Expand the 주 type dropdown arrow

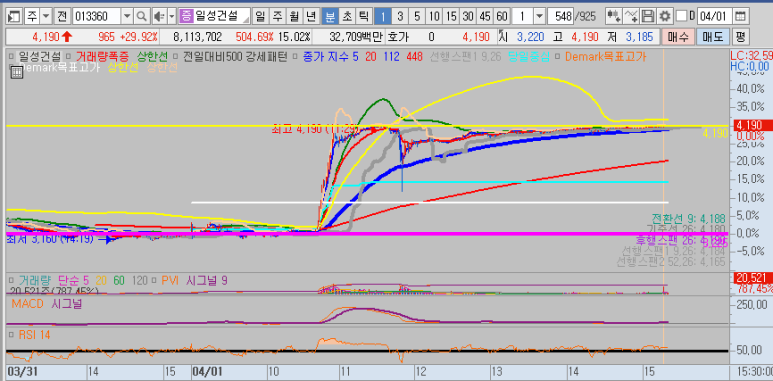(46, 17)
